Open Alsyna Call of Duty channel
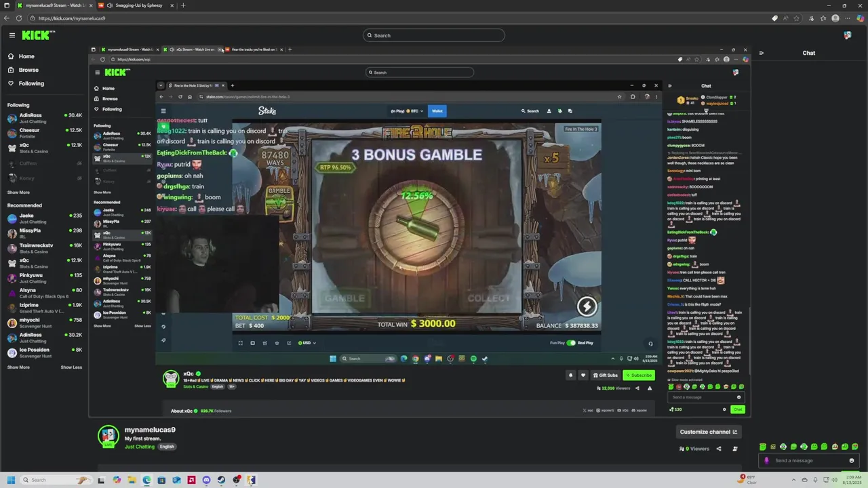Screen dimensions: 868x488 tap(44, 293)
